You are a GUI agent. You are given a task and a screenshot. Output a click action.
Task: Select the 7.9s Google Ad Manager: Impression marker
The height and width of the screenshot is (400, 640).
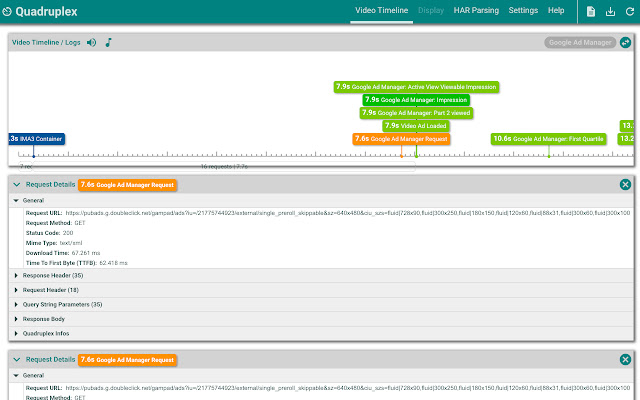pos(416,100)
